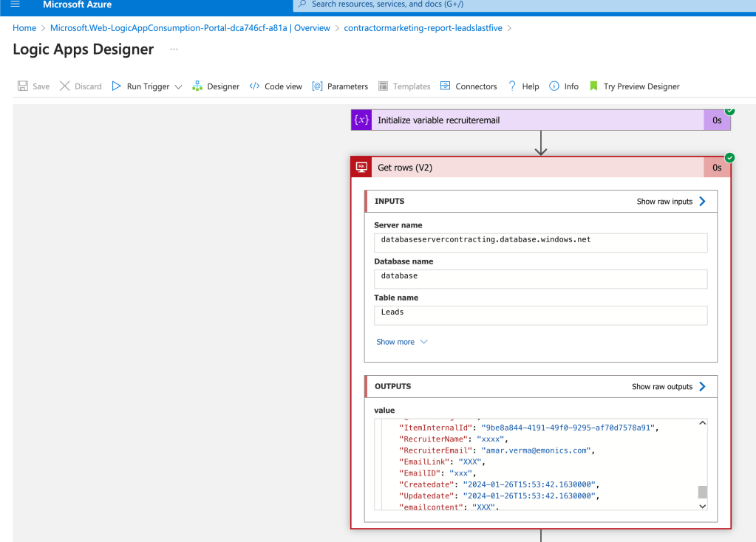Click the "Updatedate" output line
The image size is (756, 542).
(500, 495)
